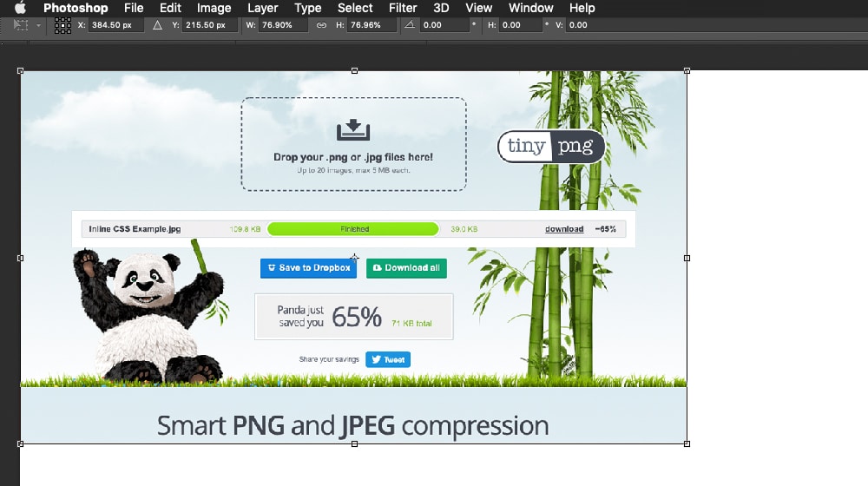The image size is (868, 486).
Task: Open the Help menu
Action: pos(582,8)
